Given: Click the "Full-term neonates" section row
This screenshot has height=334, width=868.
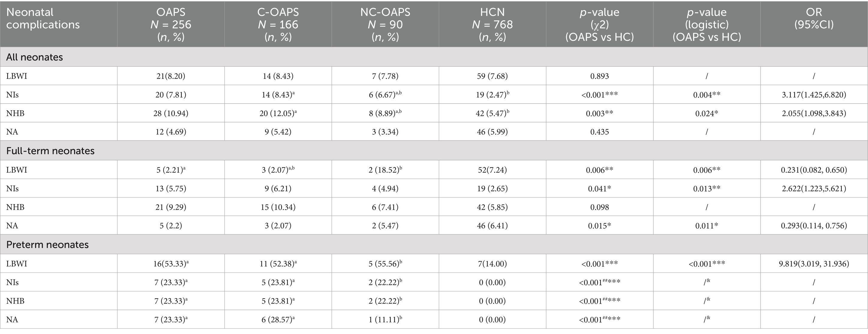Looking at the screenshot, I should coord(51,151).
